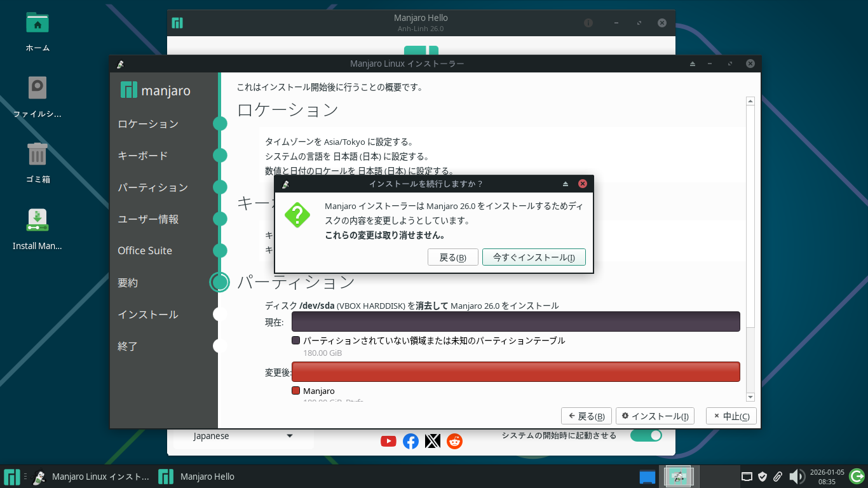Screen dimensions: 868x488
Task: Select the ユーザー情報 step in sidebar
Action: [148, 219]
